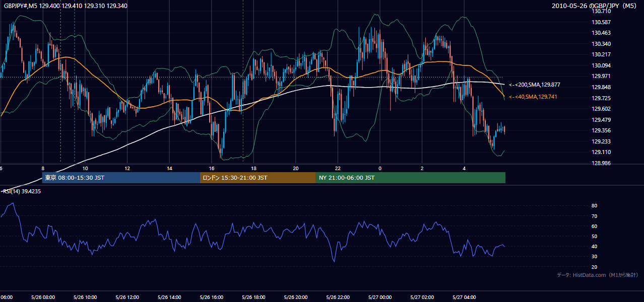644x302 pixels.
Task: Click the 5/27 00:00 time axis label
Action: click(380, 297)
